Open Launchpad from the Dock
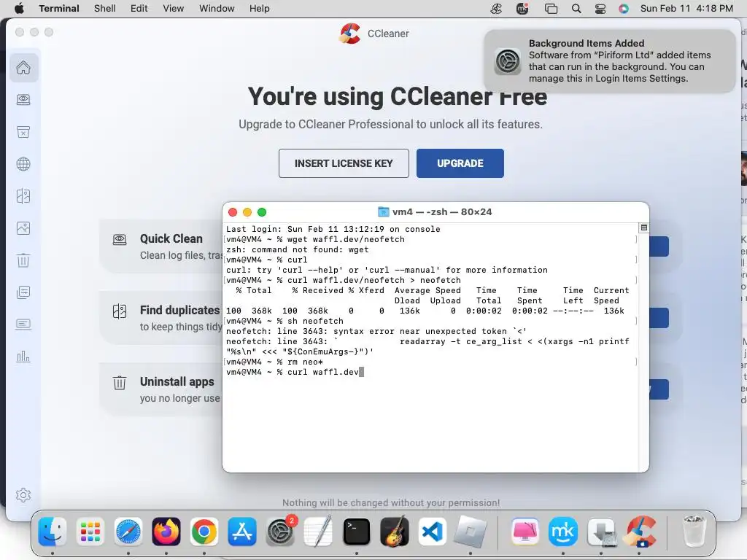The width and height of the screenshot is (747, 560). pos(90,532)
